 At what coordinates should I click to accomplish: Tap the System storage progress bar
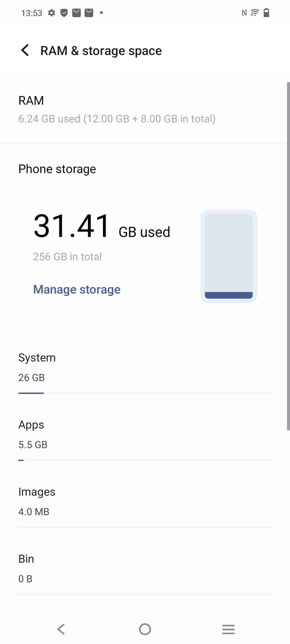pyautogui.click(x=145, y=393)
